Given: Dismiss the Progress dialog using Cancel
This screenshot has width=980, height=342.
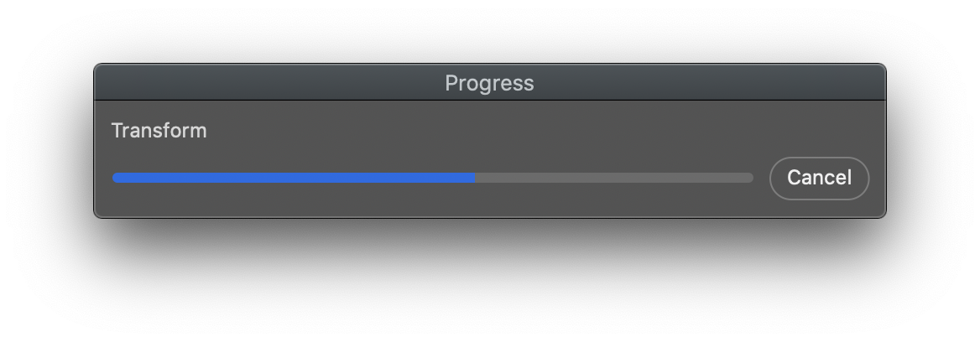Looking at the screenshot, I should [x=819, y=178].
